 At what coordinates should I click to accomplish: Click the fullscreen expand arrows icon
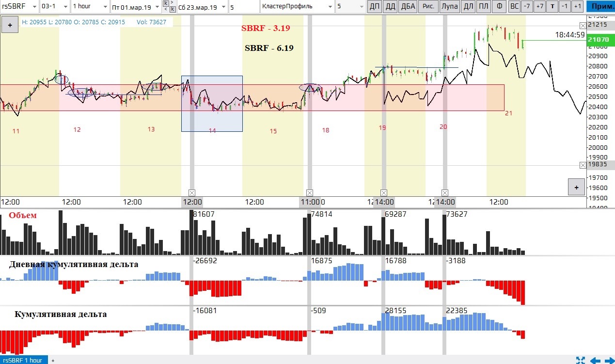580,360
